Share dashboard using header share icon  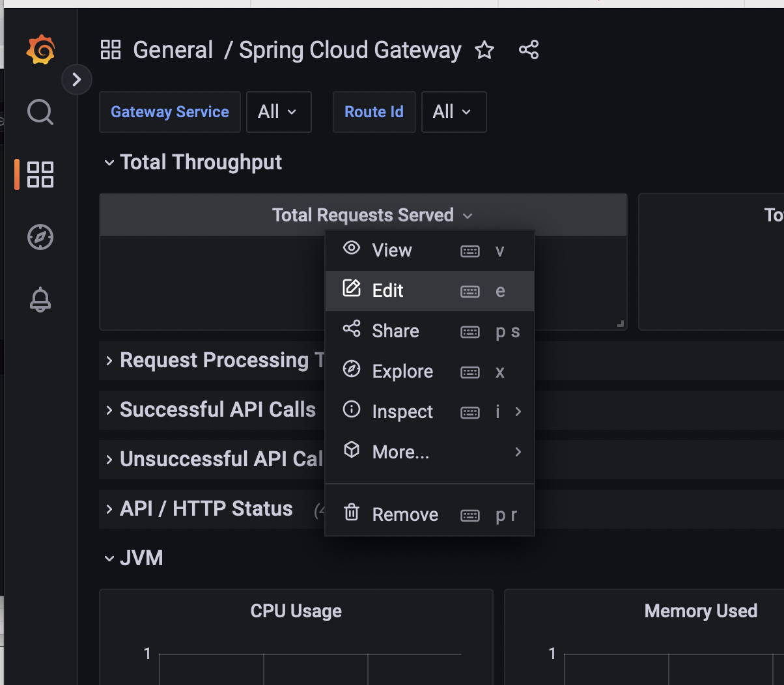(x=529, y=50)
